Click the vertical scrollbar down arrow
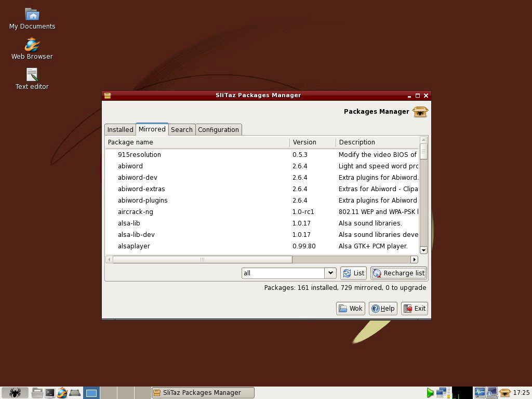 (x=423, y=250)
